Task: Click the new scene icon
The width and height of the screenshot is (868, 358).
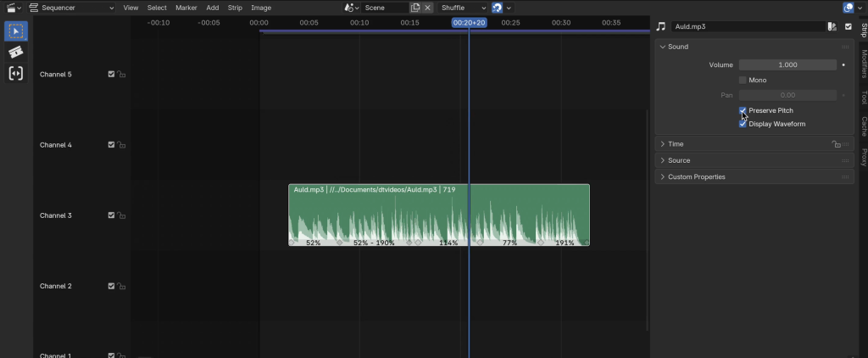Action: coord(416,8)
